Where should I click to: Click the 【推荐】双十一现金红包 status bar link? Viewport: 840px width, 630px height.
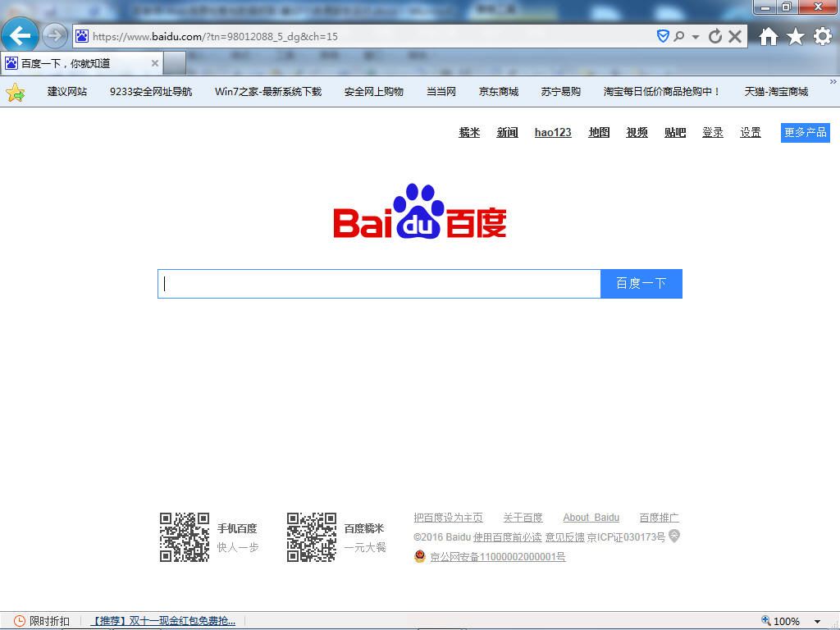tap(163, 621)
